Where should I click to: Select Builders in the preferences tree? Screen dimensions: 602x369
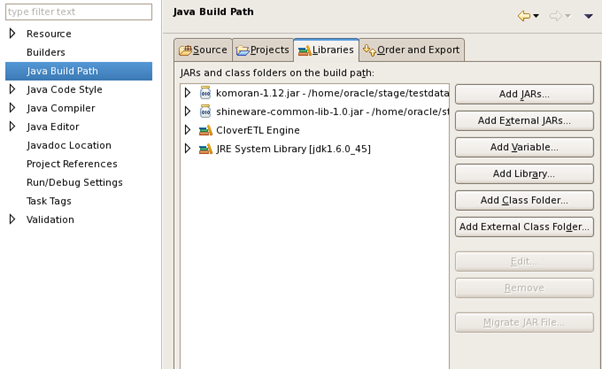point(46,52)
